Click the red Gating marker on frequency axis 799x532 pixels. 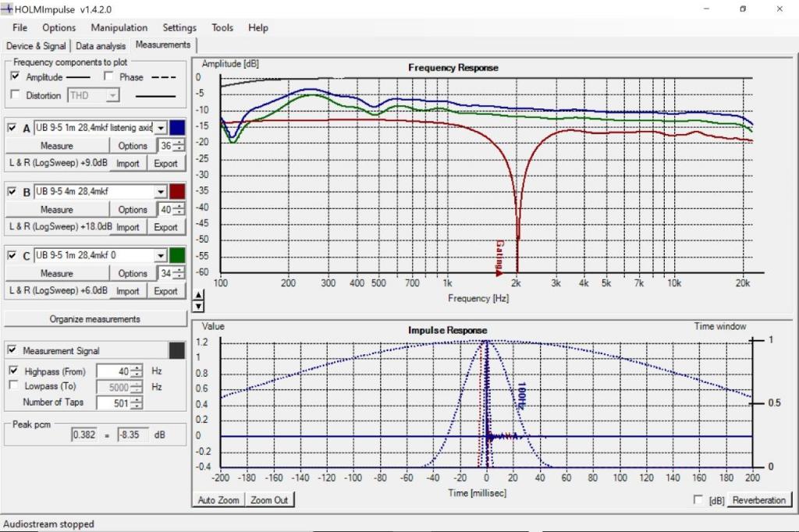(x=499, y=258)
